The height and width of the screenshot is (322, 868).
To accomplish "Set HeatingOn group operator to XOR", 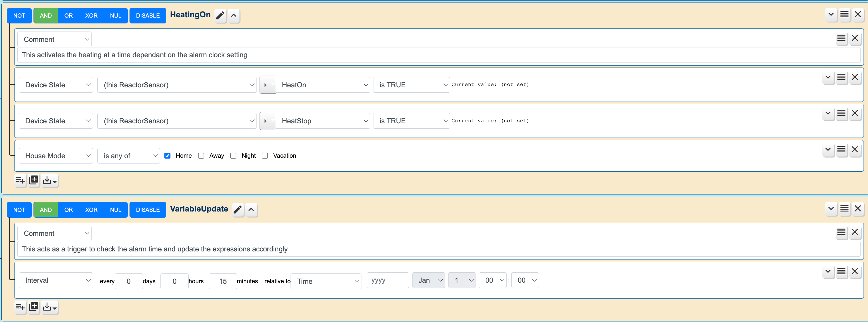I will (91, 16).
